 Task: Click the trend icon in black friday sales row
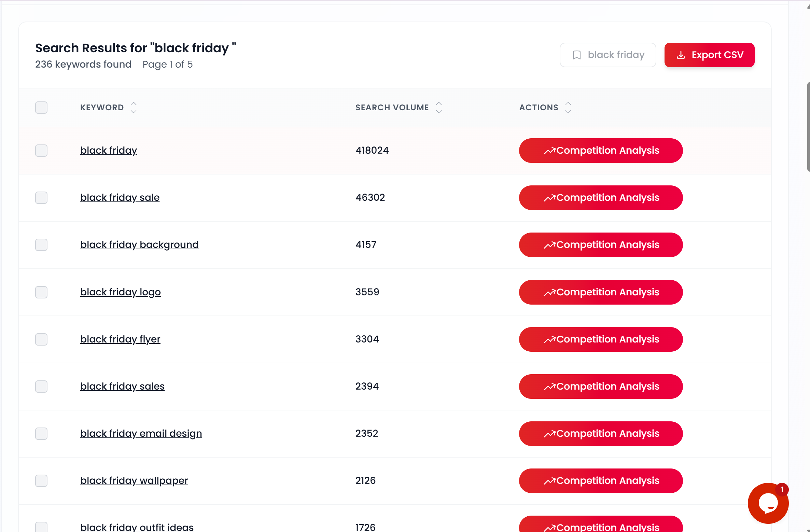point(549,387)
